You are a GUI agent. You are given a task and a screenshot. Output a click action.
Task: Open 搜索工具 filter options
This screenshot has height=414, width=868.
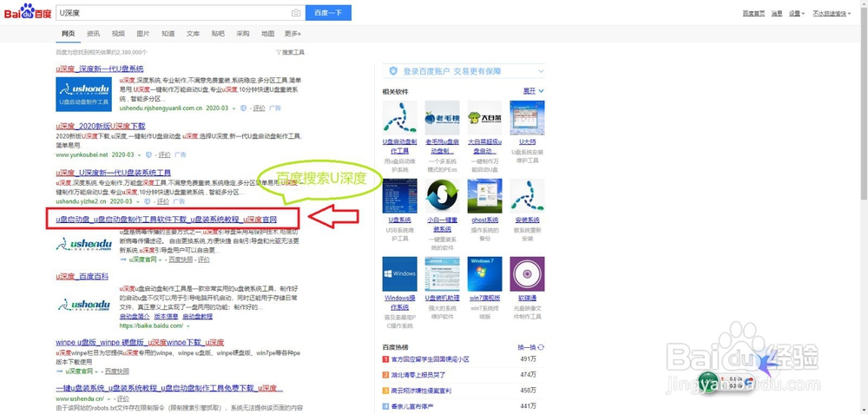291,53
